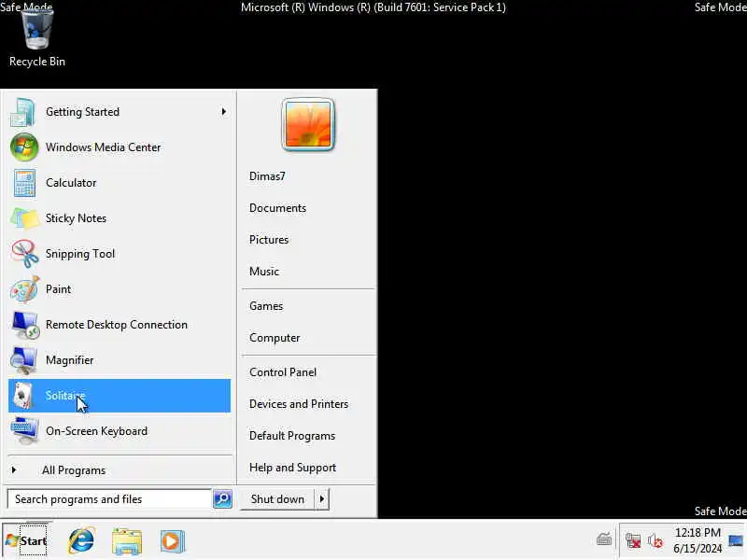
Task: Open Music from the Start menu
Action: tap(264, 272)
